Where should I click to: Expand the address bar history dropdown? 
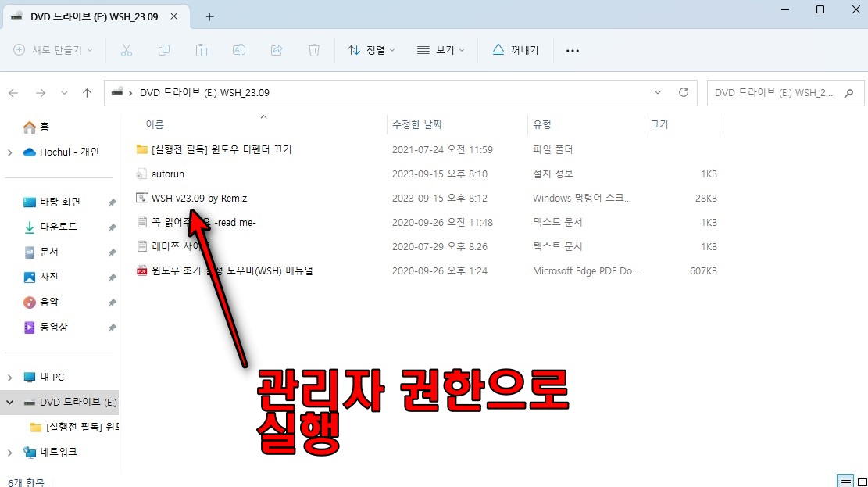point(658,92)
